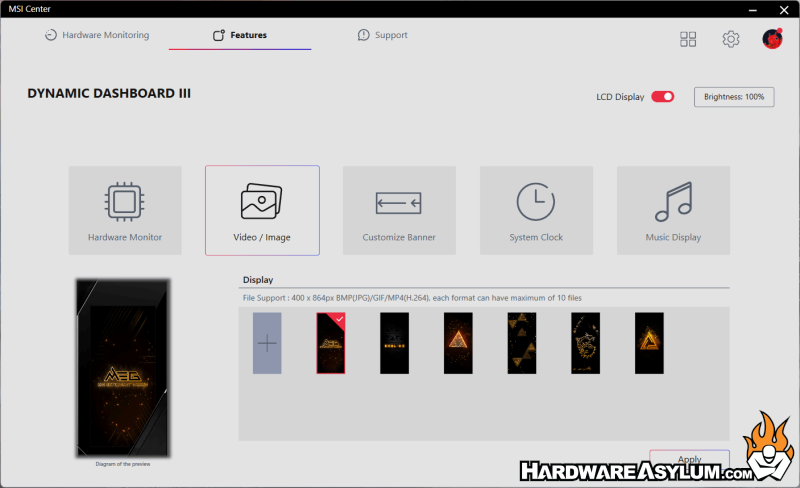Select the second thumbnail with yellow dots
This screenshot has width=800, height=488.
pos(394,343)
